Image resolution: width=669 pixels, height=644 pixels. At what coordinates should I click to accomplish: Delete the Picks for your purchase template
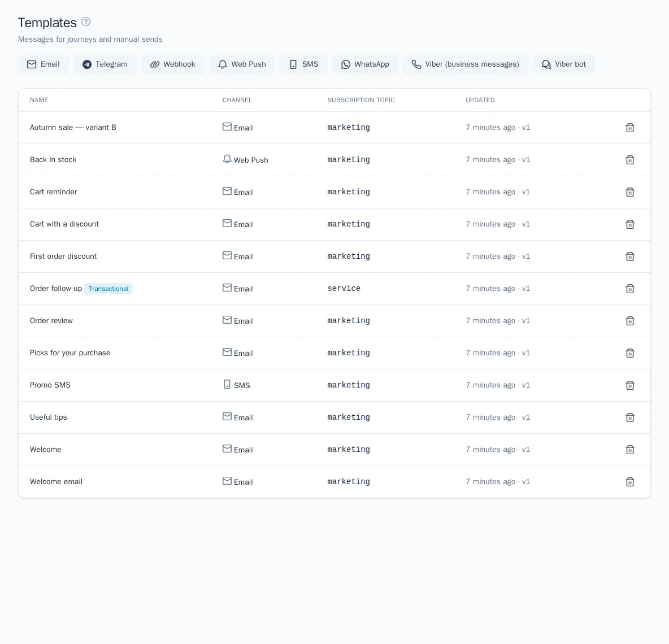point(630,353)
